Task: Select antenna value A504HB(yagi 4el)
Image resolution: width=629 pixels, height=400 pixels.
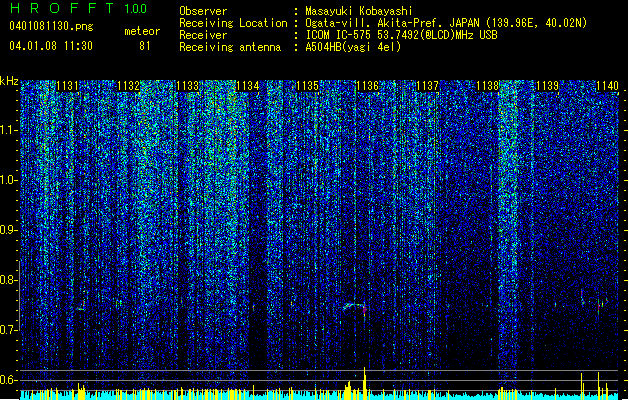Action: pyautogui.click(x=353, y=47)
